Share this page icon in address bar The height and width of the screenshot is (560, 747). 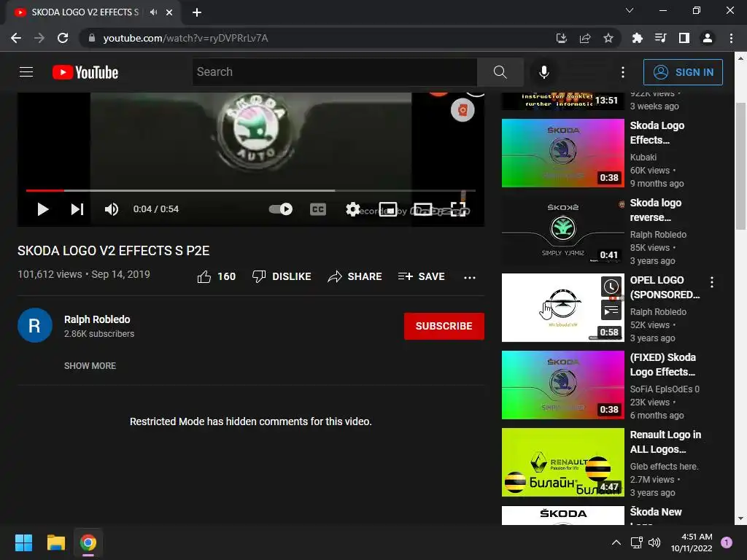pyautogui.click(x=585, y=38)
